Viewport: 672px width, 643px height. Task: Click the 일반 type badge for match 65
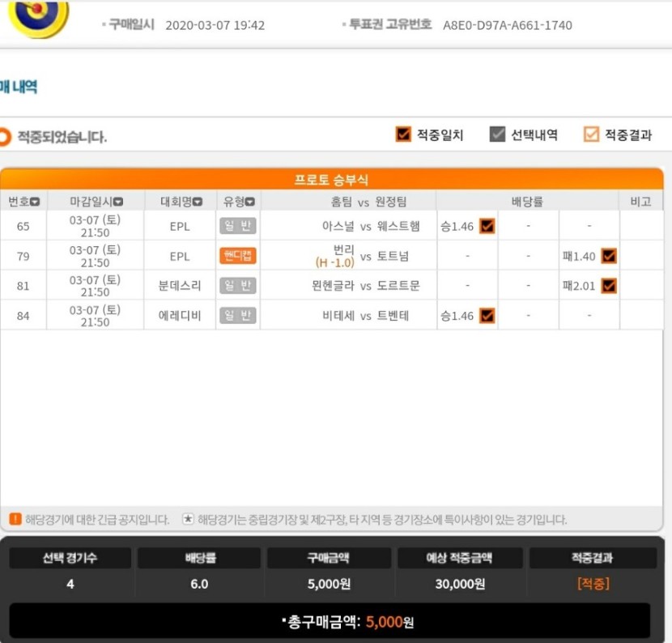(x=238, y=226)
